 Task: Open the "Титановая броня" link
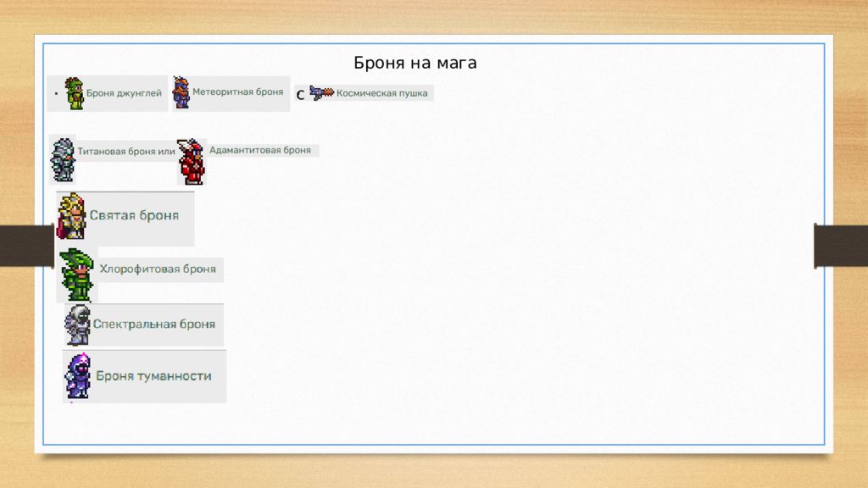[x=118, y=151]
